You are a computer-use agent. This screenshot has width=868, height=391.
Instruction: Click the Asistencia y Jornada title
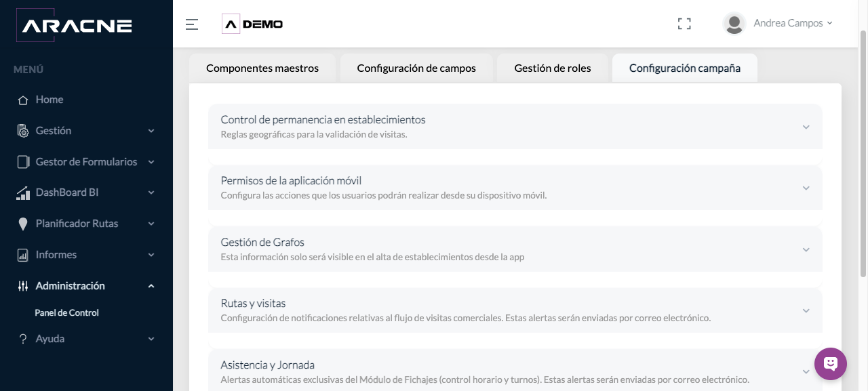pos(268,365)
